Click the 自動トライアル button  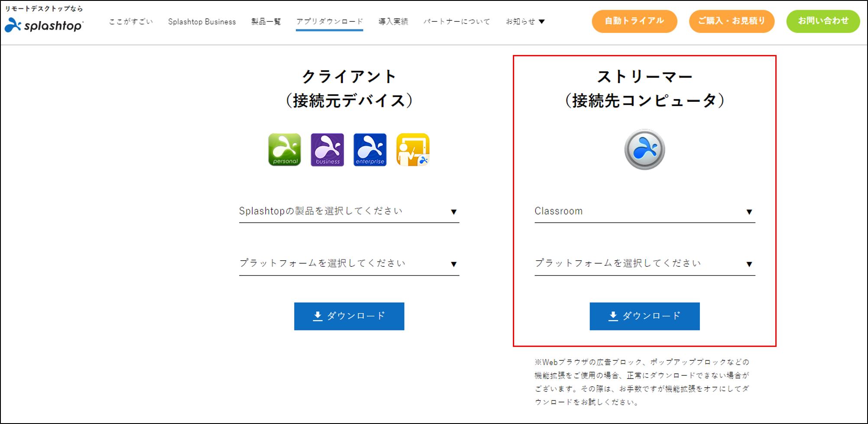(635, 21)
